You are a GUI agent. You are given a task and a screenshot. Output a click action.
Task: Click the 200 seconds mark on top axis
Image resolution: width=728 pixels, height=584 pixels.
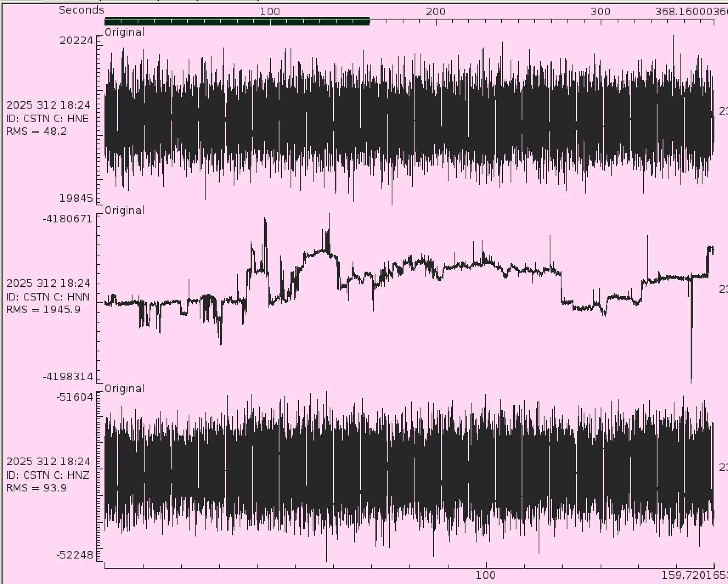pos(435,11)
